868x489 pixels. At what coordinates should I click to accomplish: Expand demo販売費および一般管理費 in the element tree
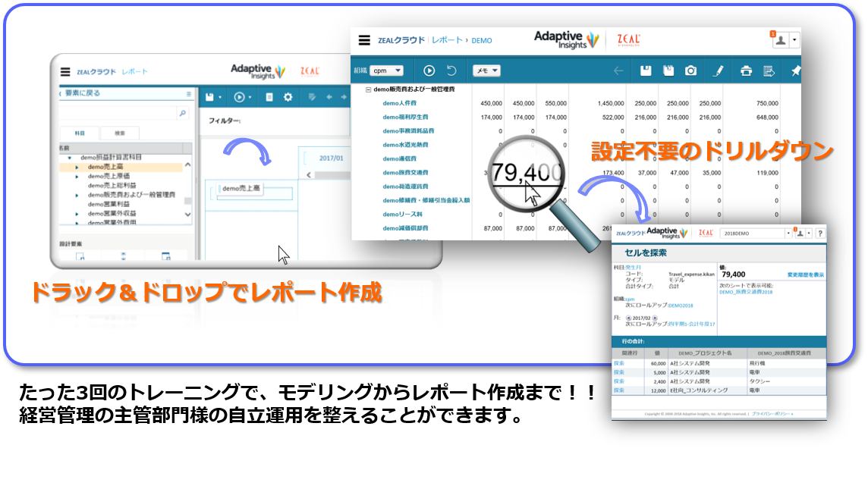tap(77, 195)
